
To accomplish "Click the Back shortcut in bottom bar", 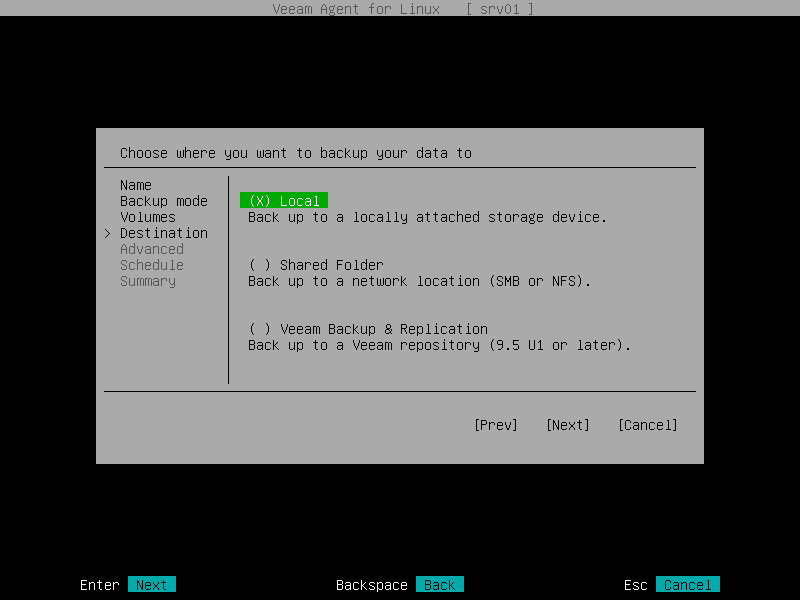I will pyautogui.click(x=440, y=584).
